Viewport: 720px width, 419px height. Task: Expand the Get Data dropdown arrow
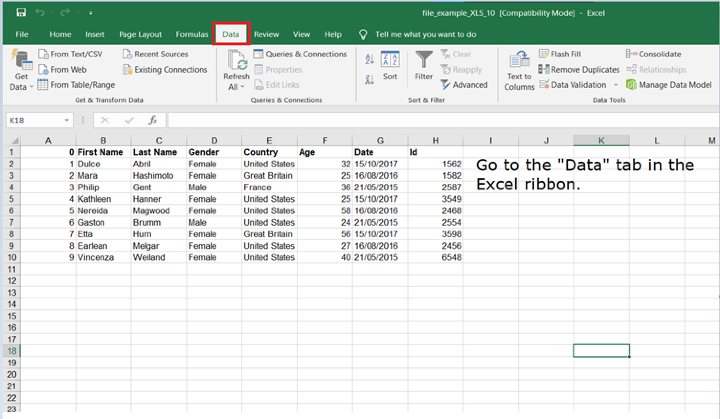pyautogui.click(x=31, y=87)
